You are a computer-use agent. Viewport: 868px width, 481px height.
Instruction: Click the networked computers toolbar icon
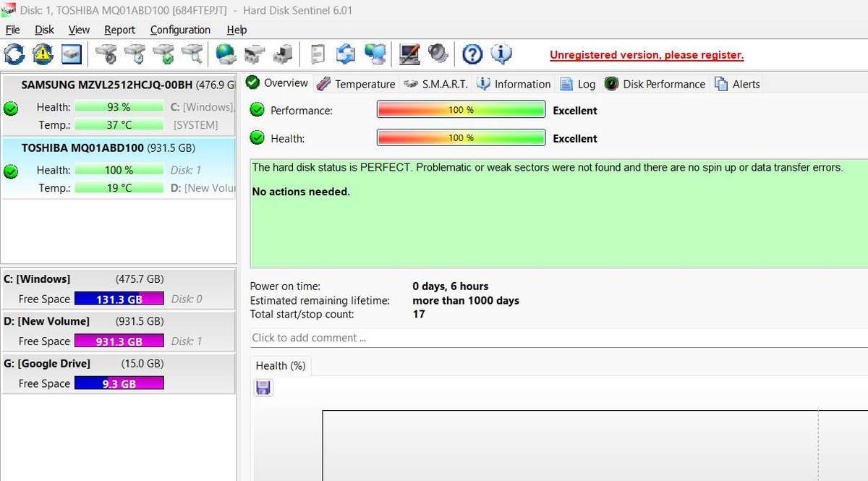click(375, 54)
